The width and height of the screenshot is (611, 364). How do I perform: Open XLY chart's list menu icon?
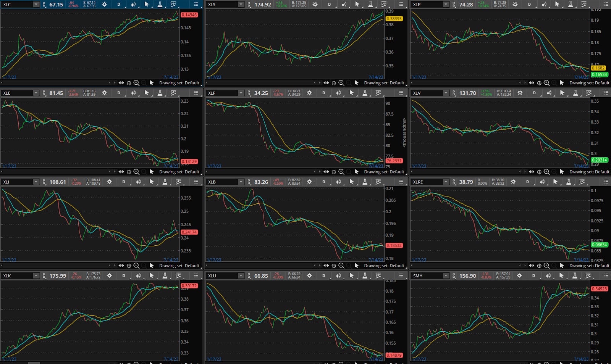tap(401, 5)
